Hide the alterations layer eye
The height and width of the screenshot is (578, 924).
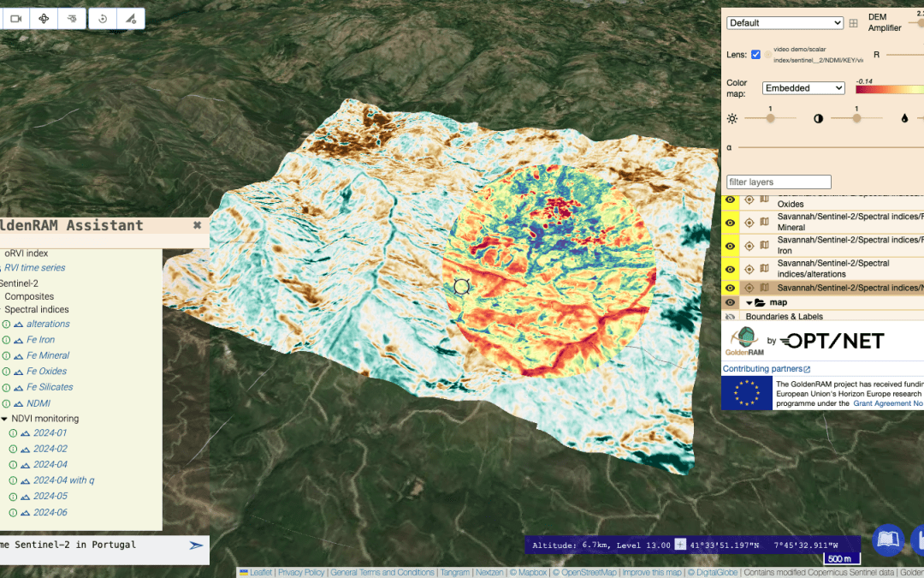coord(730,269)
